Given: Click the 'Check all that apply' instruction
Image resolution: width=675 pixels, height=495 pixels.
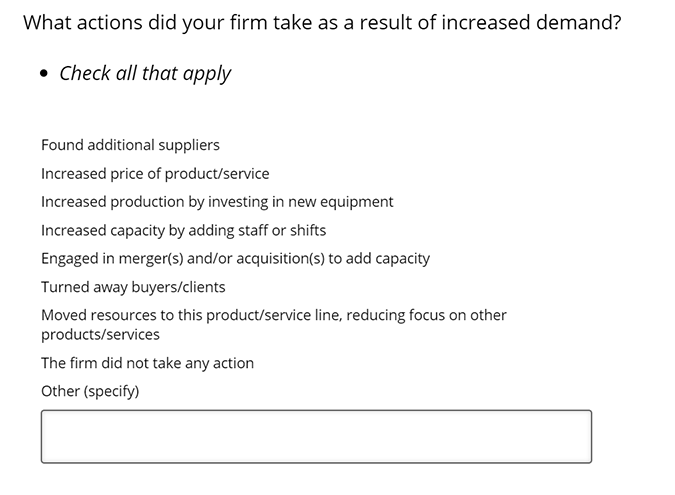Looking at the screenshot, I should [x=145, y=73].
